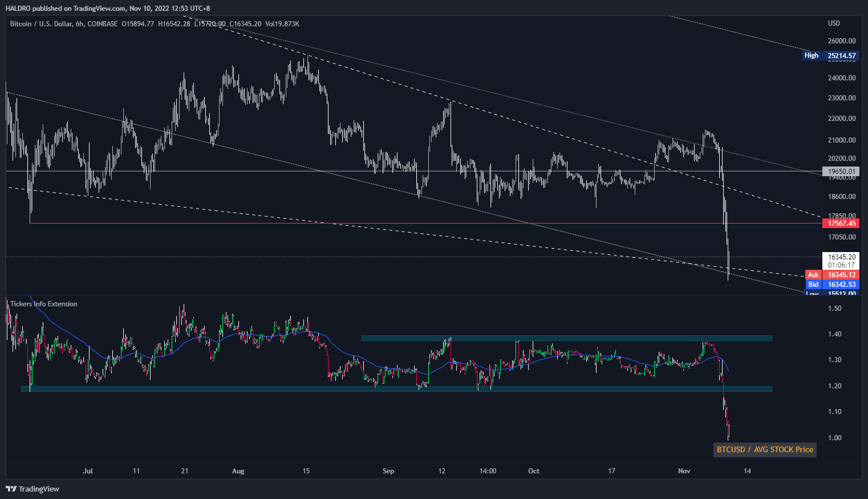This screenshot has height=499, width=868.
Task: Click the Ask 16345.12 label
Action: coord(832,275)
